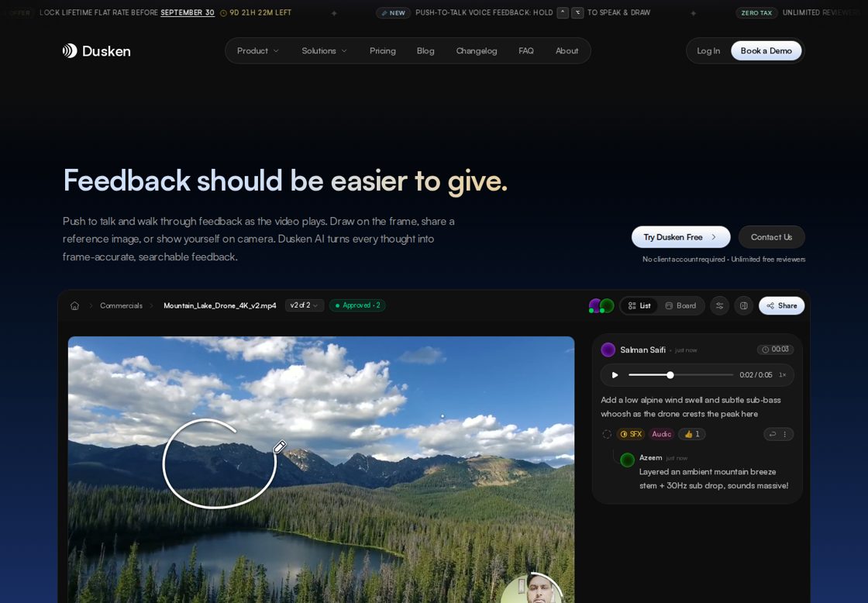Viewport: 868px width, 603px height.
Task: Open the home icon in the breadcrumb
Action: tap(74, 305)
